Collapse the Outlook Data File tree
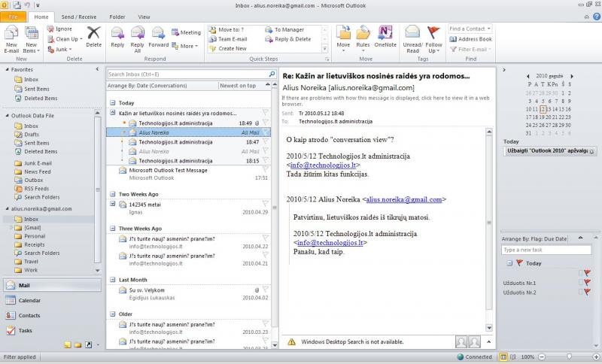Screen dimensions: 602x364 (7, 116)
